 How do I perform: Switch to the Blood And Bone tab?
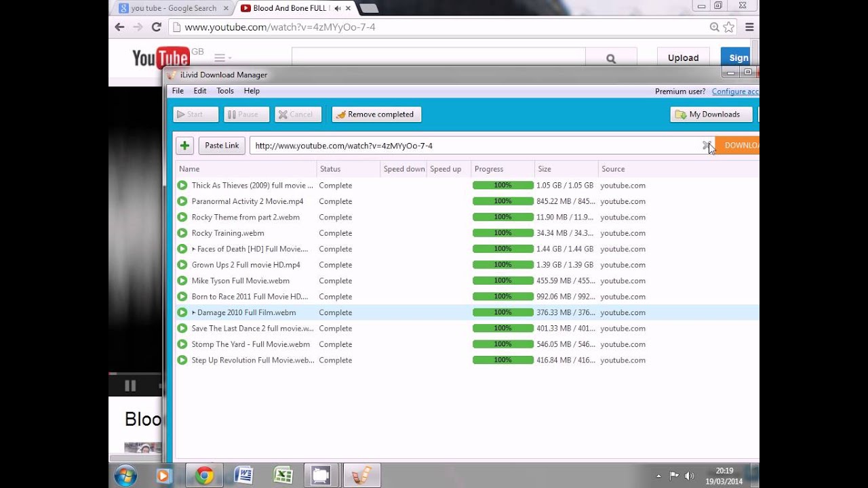(x=296, y=8)
